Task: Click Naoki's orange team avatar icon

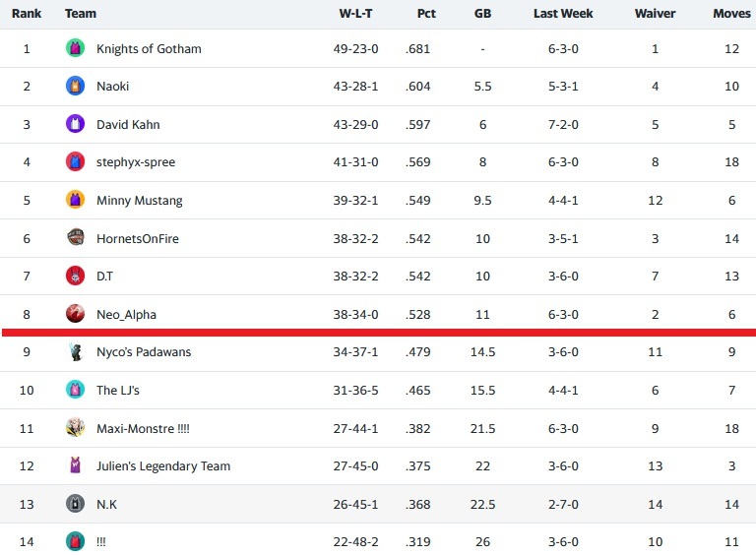Action: [x=75, y=87]
